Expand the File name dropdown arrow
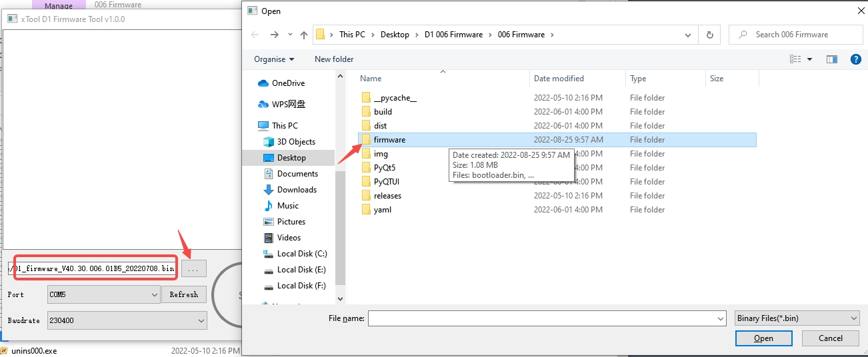868x357 pixels. (720, 319)
